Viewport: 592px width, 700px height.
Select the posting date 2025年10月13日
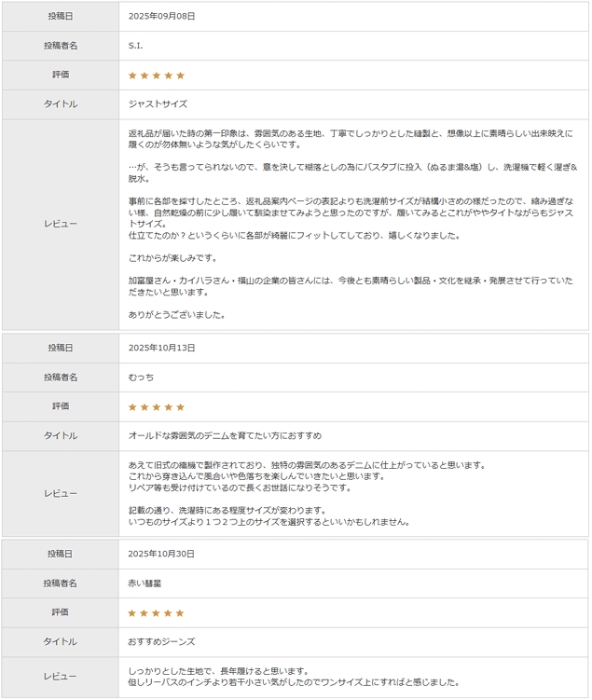coord(161,348)
